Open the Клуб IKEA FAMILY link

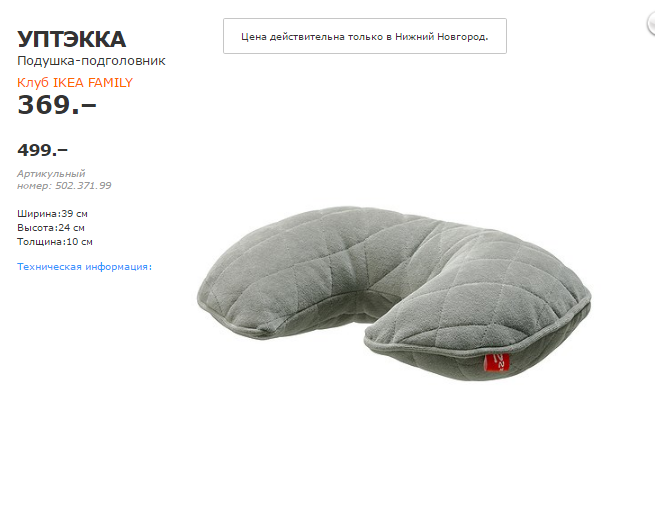pos(75,82)
